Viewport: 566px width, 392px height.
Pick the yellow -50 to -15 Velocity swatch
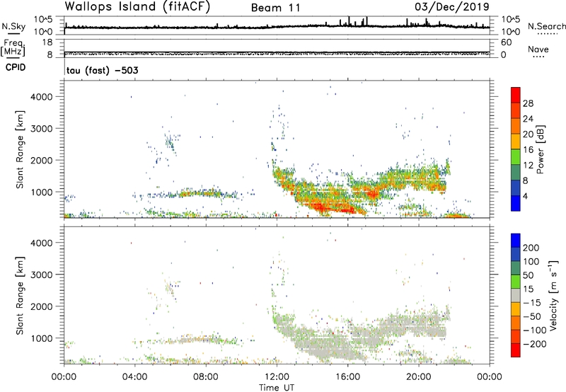[516, 309]
